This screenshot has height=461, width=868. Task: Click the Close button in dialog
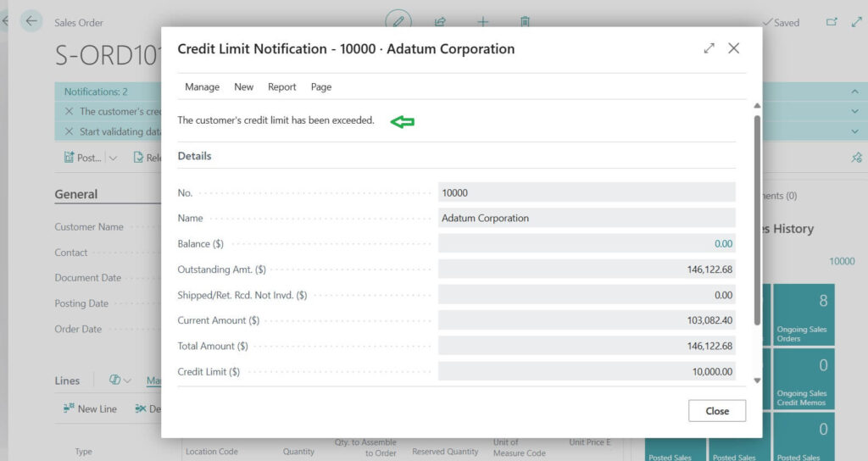coord(717,411)
